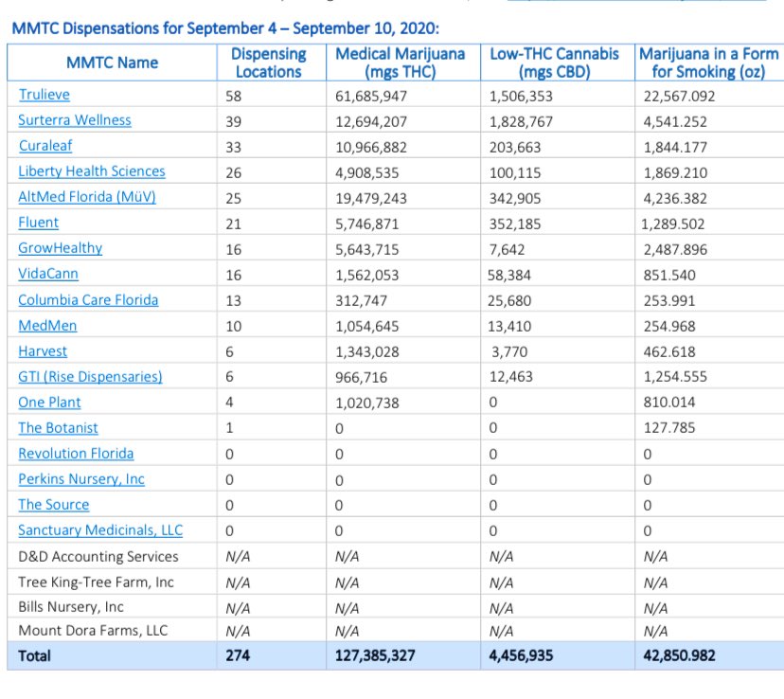This screenshot has height=699, width=784.
Task: Select the Tree King-Tree Farm, Inc name
Action: 96,582
